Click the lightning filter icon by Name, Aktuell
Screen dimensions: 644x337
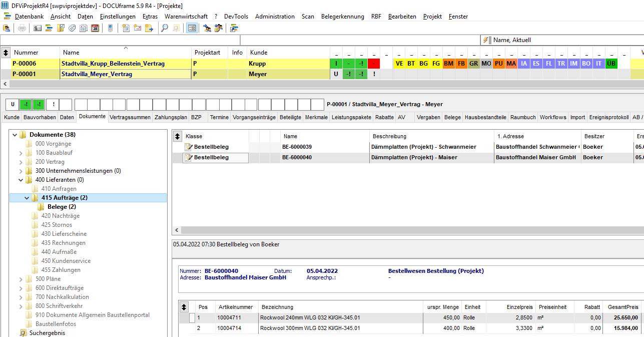(487, 40)
